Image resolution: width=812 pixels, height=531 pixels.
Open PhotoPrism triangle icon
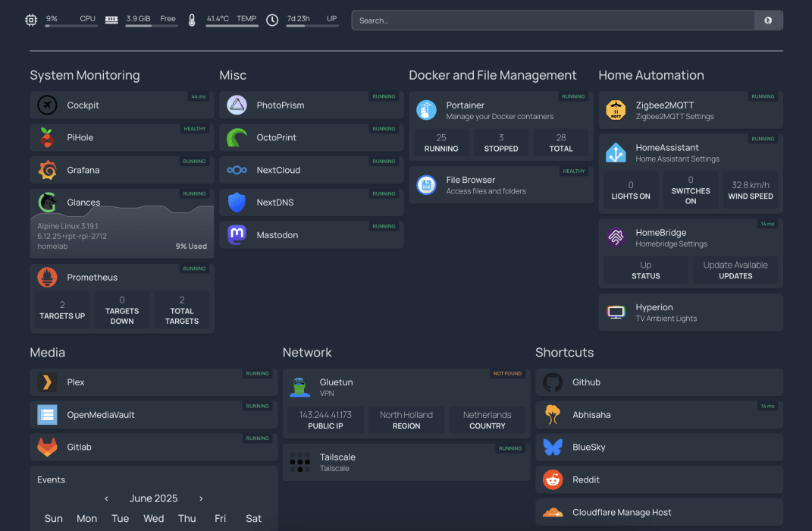(237, 105)
